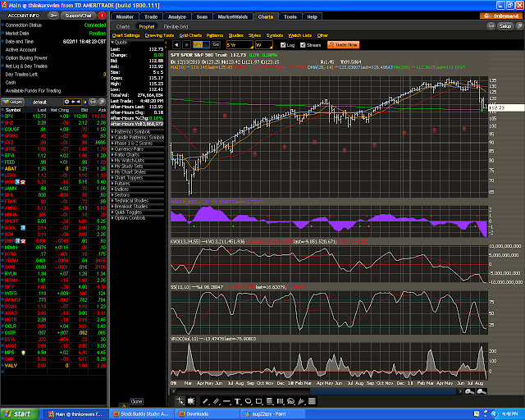This screenshot has width=525, height=420.
Task: Select VALV row in the watchlist
Action: pyautogui.click(x=54, y=365)
